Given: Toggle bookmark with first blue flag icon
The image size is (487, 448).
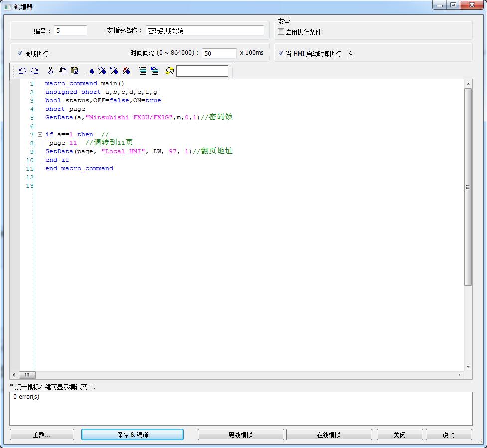Looking at the screenshot, I should click(x=90, y=71).
